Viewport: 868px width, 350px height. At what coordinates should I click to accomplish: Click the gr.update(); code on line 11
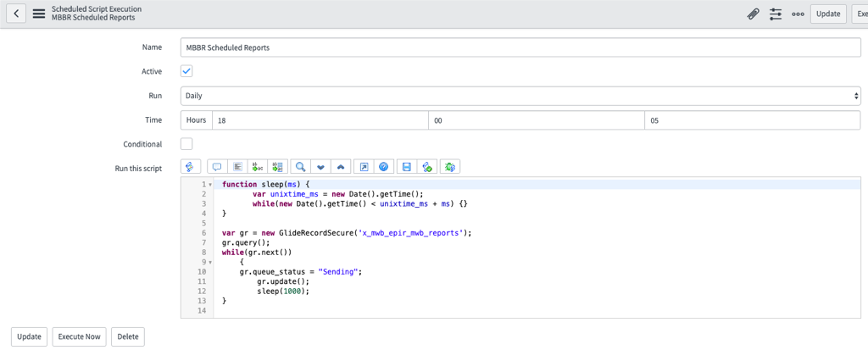point(283,281)
